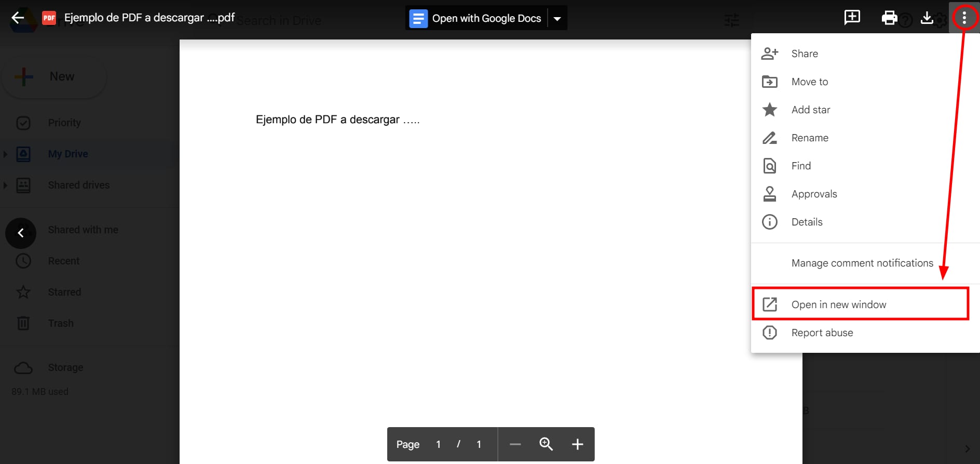Click the add comment icon
This screenshot has height=464, width=980.
(x=852, y=18)
